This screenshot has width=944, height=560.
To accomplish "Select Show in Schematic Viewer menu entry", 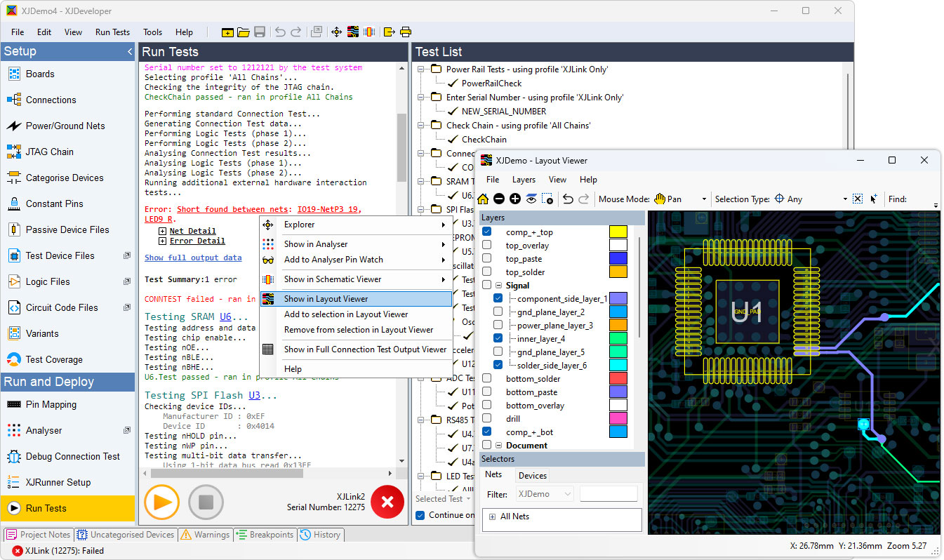I will click(356, 279).
